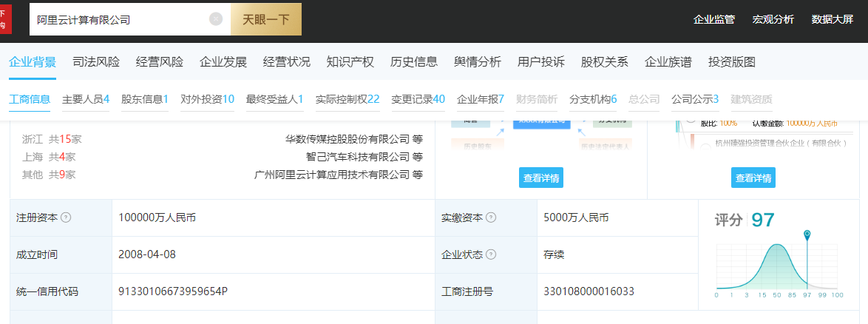Click 查看详情 under the enterprise graph
The image size is (868, 324).
[x=541, y=178]
